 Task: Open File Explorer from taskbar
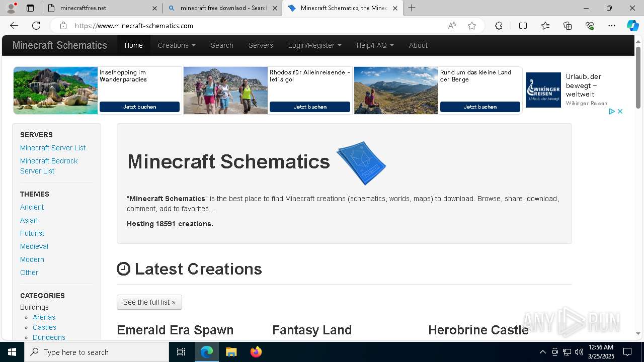pyautogui.click(x=231, y=352)
